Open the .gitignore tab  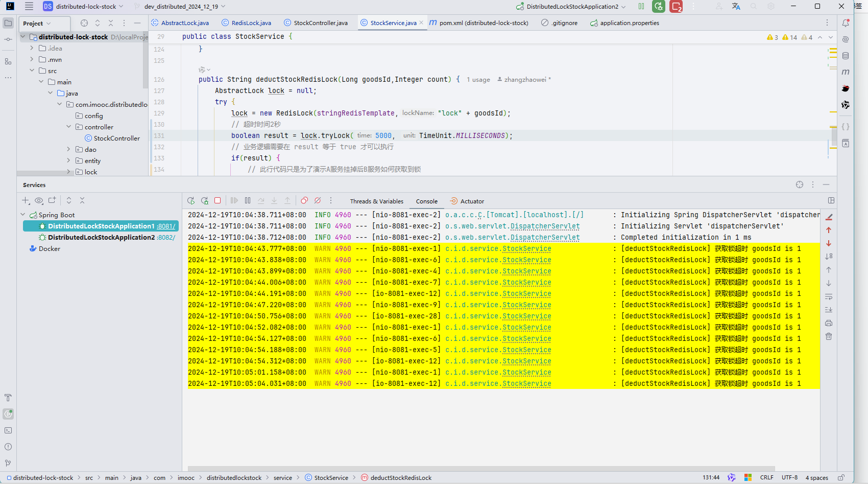coord(560,23)
